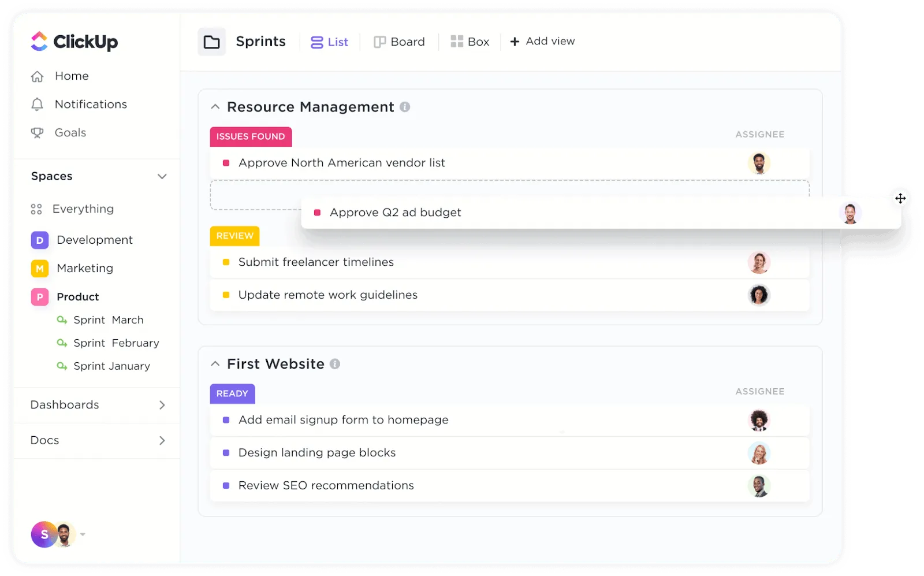Click assignee avatar for Add email signup form

coord(759,420)
